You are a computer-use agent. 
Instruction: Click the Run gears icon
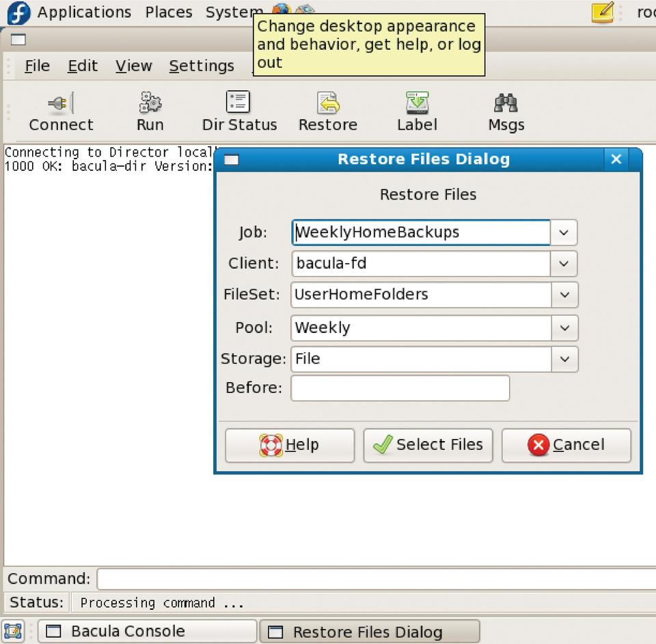click(150, 103)
